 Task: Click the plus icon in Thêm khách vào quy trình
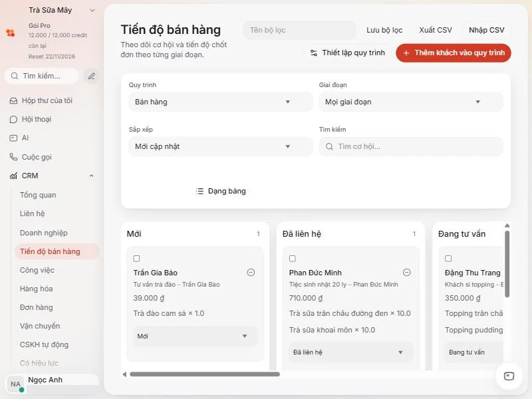pyautogui.click(x=406, y=53)
